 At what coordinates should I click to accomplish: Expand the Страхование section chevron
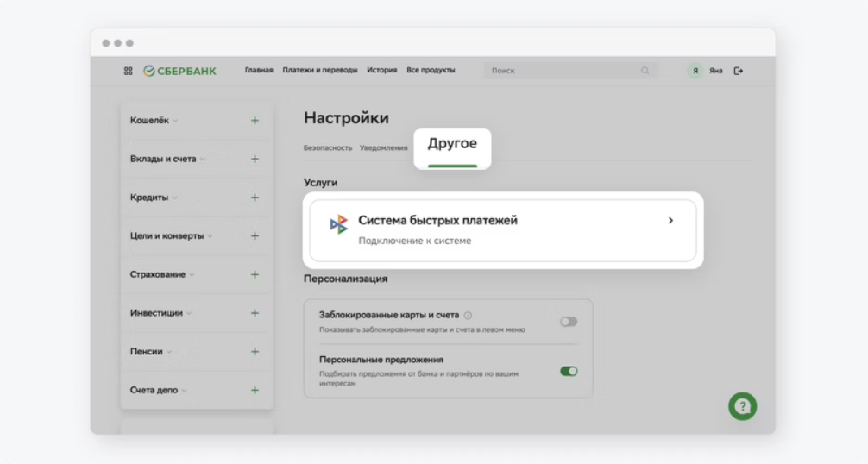point(192,275)
